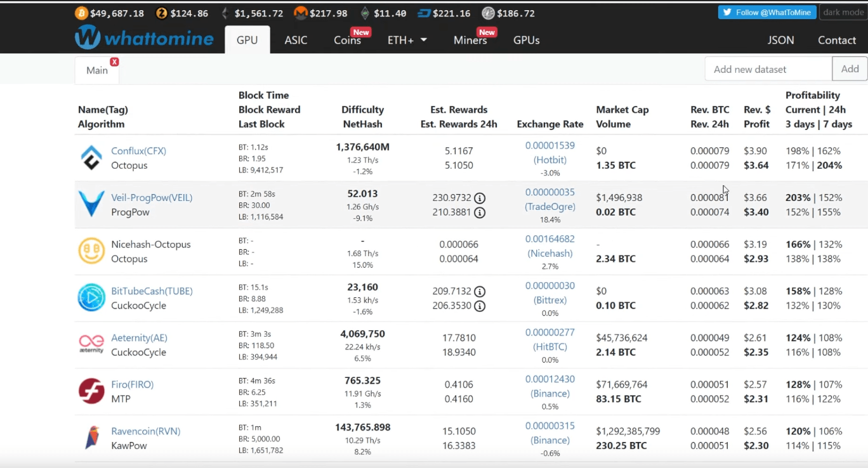Click the Nicehash-Octopus name text

(151, 244)
